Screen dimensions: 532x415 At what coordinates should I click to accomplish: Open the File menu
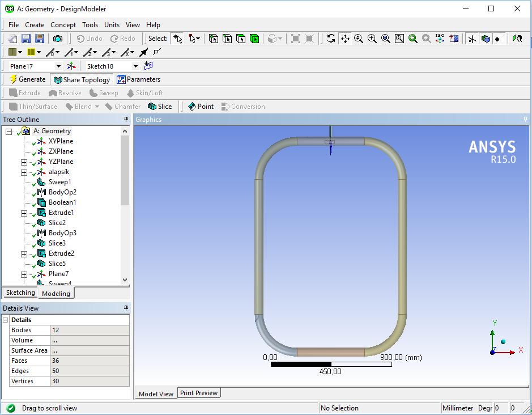[x=14, y=25]
